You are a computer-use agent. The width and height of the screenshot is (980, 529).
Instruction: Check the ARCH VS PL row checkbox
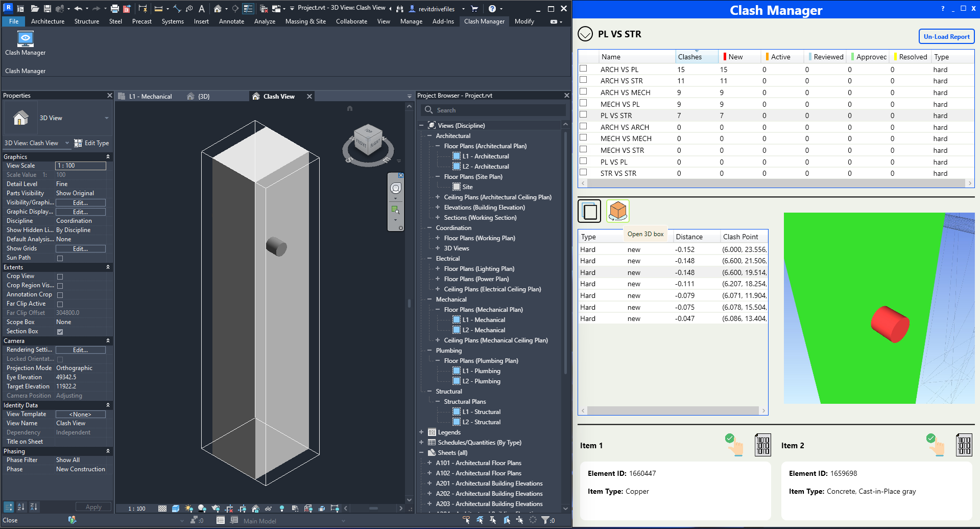(583, 68)
